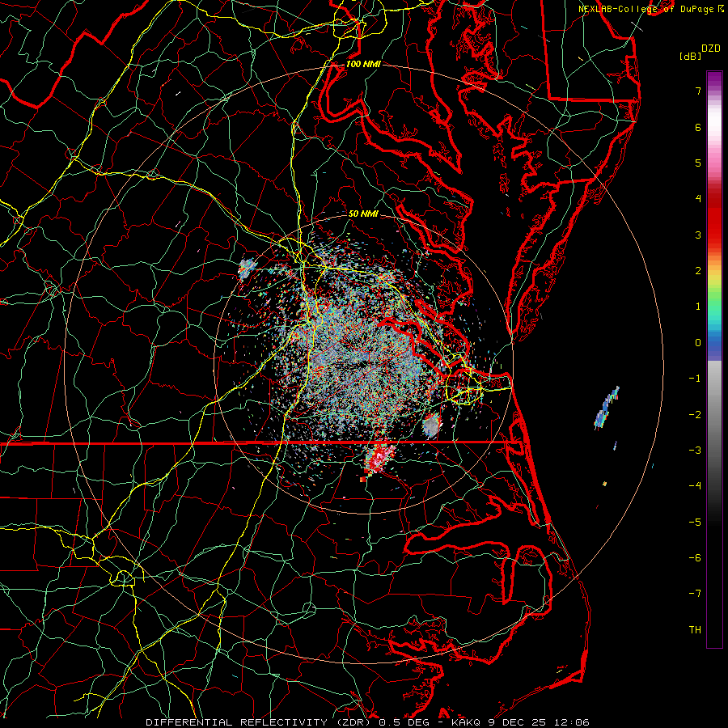The width and height of the screenshot is (728, 728).
Task: Click the 4 dB value on color scale
Action: coord(698,199)
